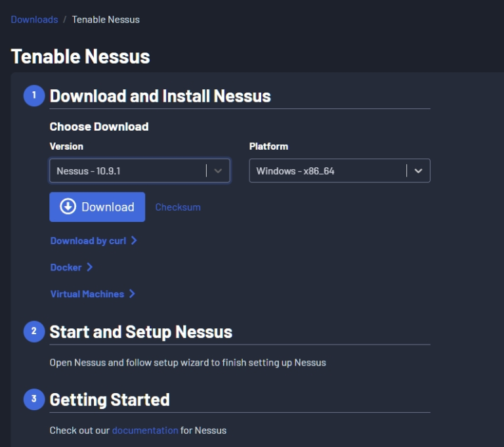This screenshot has height=447, width=504.
Task: Click the Version dropdown chevron arrow
Action: pos(218,171)
